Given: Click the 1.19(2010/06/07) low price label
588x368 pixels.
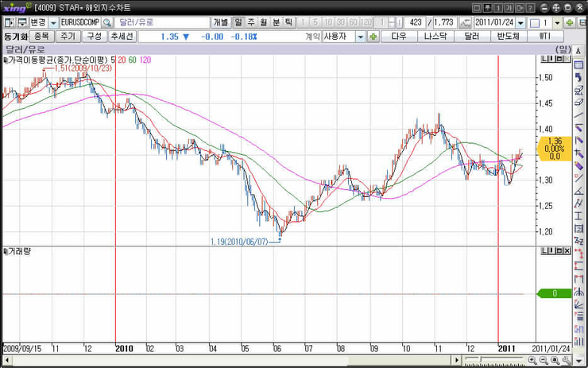Looking at the screenshot, I should tap(239, 242).
